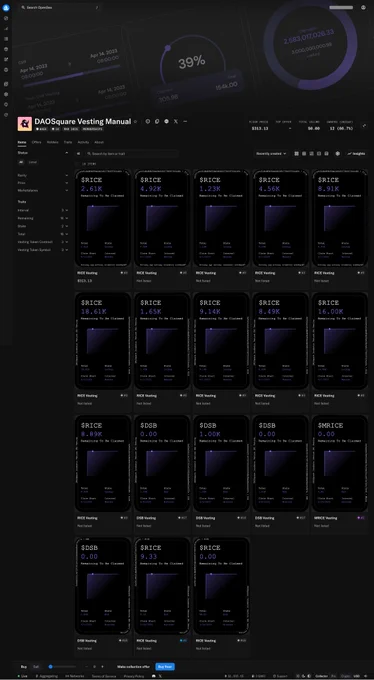This screenshot has height=680, width=374.
Task: Click the Floor Price $313.13 stat
Action: (x=259, y=126)
